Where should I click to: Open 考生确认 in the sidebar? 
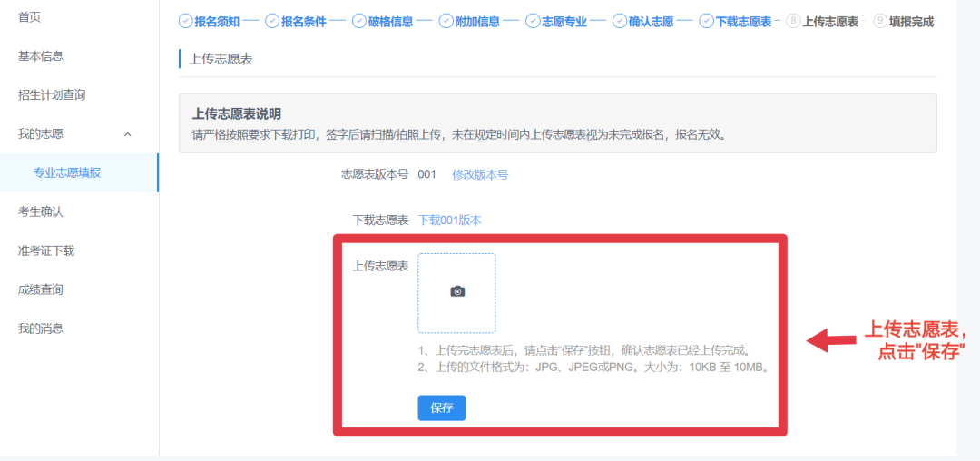[x=41, y=212]
